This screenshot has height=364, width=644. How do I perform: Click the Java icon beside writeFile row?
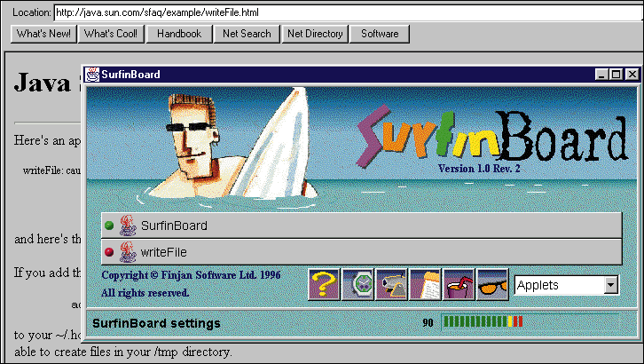tap(128, 252)
